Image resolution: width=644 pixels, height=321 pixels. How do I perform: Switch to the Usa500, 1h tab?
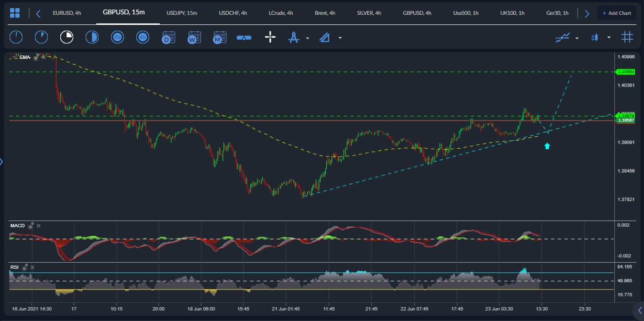tap(466, 13)
